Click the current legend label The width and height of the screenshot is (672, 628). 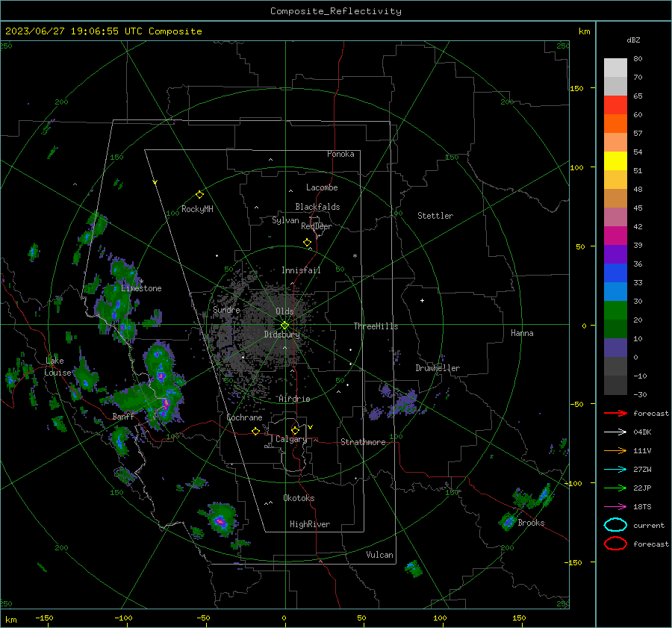[649, 526]
